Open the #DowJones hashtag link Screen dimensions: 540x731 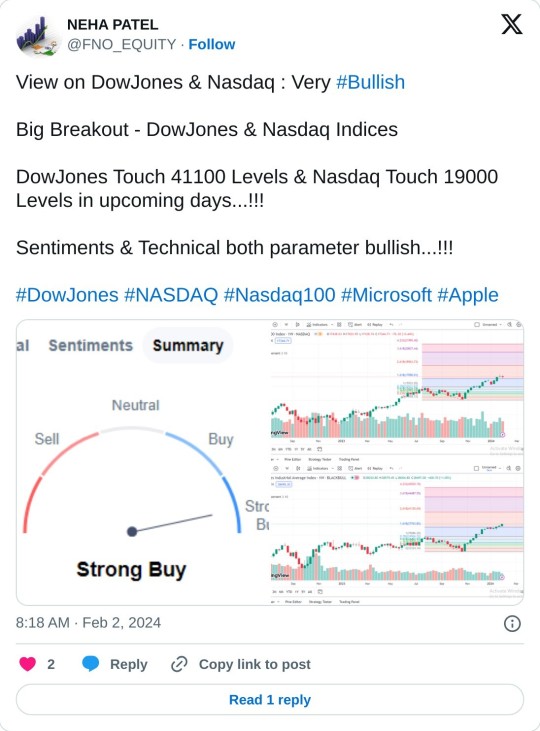pyautogui.click(x=67, y=295)
